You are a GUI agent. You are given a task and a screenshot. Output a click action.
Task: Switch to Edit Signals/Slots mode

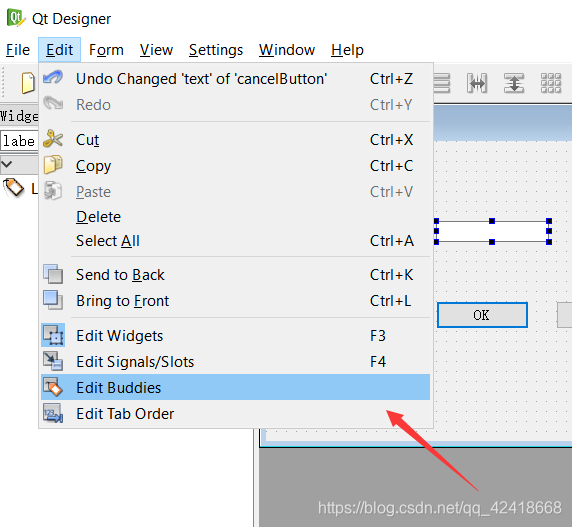coord(236,362)
